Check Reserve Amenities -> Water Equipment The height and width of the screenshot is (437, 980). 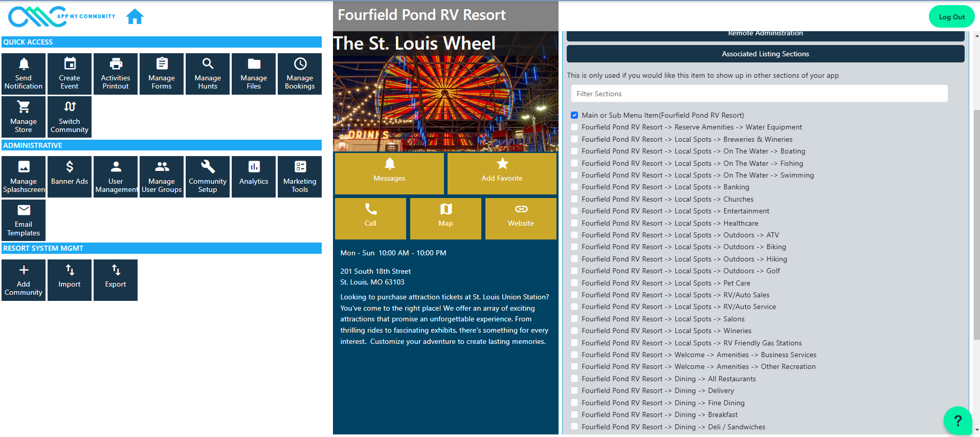[574, 127]
